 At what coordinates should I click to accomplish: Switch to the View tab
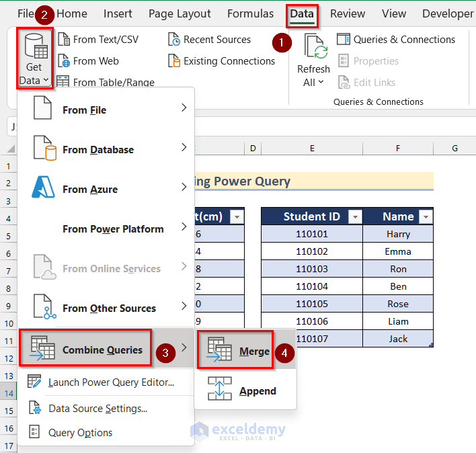click(394, 13)
